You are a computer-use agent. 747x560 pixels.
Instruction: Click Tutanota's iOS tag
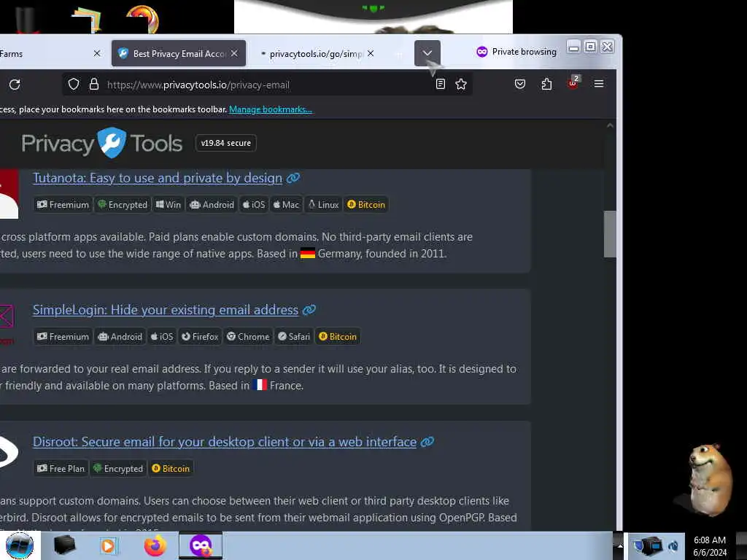point(254,205)
